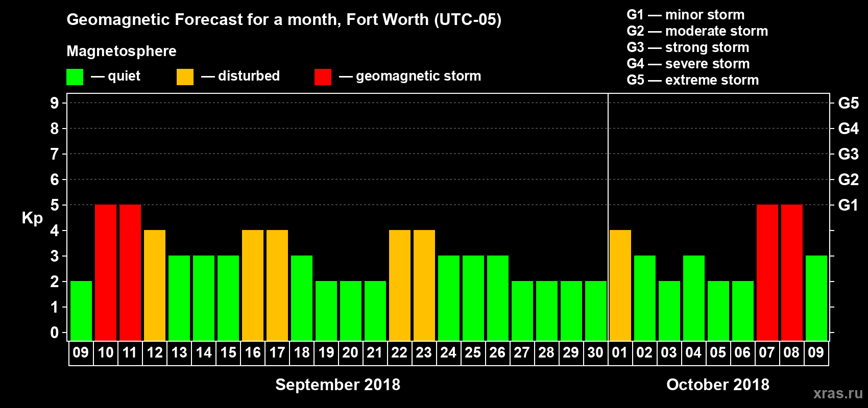Click the September 2018 month label
This screenshot has height=408, width=868.
pos(338,385)
